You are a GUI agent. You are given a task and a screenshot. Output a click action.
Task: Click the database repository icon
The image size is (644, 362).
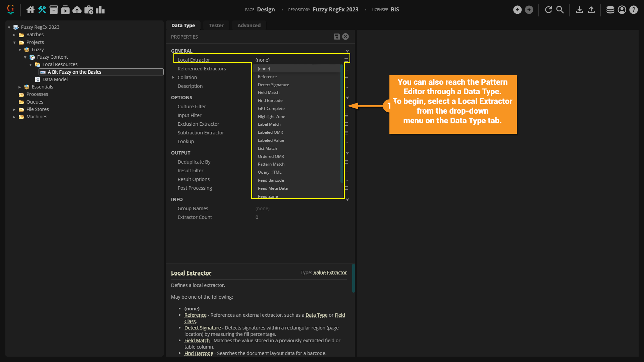pos(610,10)
